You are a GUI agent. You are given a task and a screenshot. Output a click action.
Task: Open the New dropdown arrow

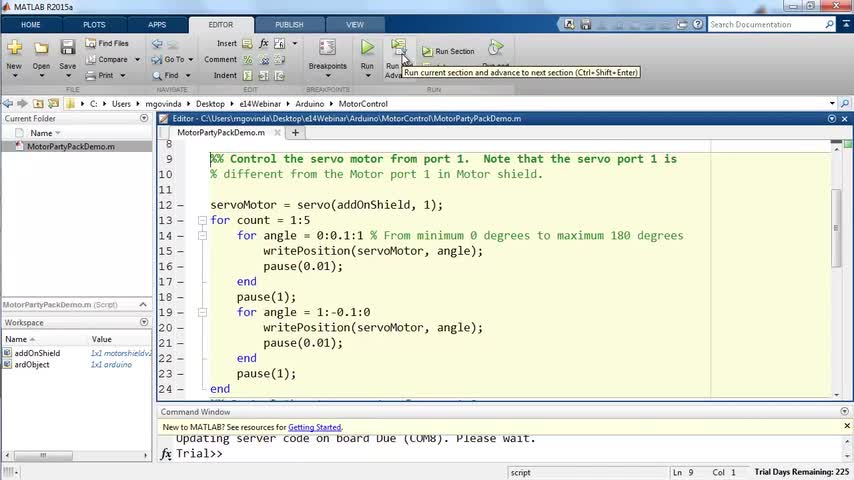pyautogui.click(x=14, y=76)
